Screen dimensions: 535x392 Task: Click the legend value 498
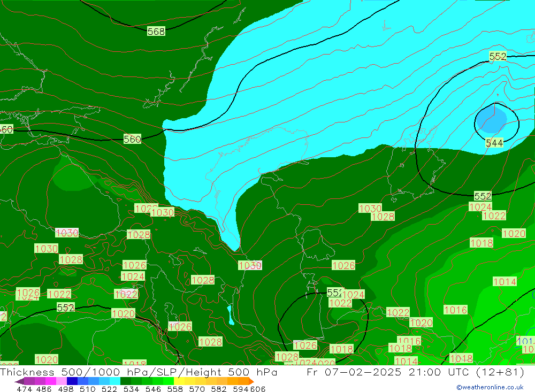tap(66, 389)
